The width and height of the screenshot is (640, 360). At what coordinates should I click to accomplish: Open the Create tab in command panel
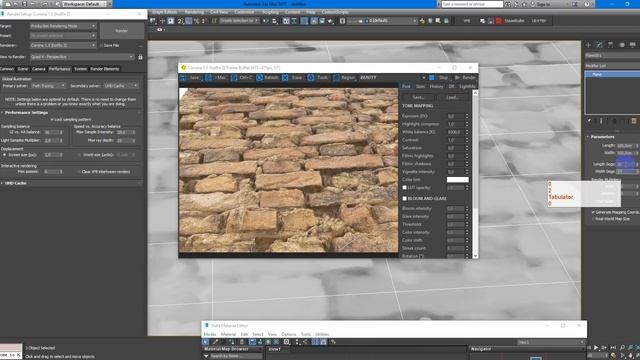pyautogui.click(x=589, y=45)
